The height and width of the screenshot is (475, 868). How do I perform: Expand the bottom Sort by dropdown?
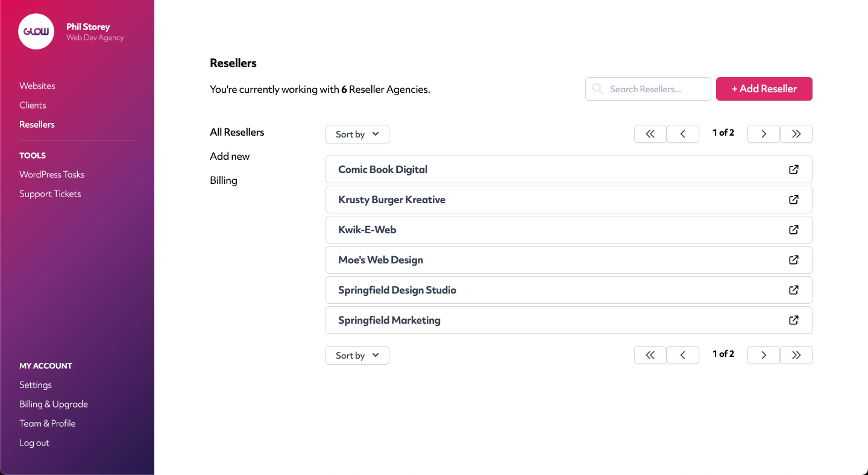click(x=357, y=355)
